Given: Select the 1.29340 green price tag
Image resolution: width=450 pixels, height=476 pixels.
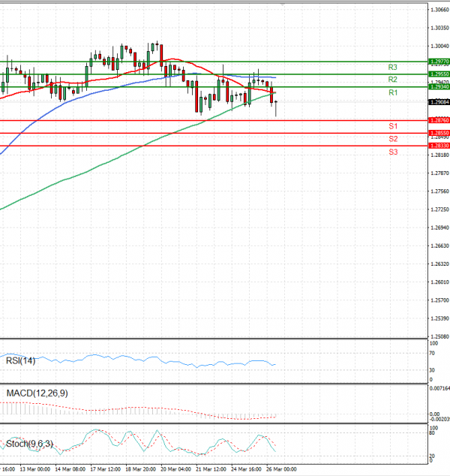Looking at the screenshot, I should click(x=439, y=87).
